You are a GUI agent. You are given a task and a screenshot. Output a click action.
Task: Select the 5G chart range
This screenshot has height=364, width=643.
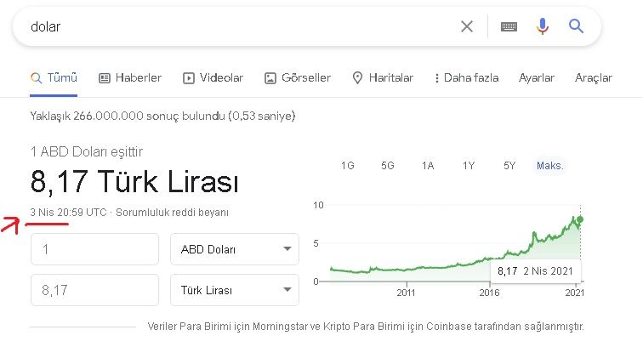387,166
